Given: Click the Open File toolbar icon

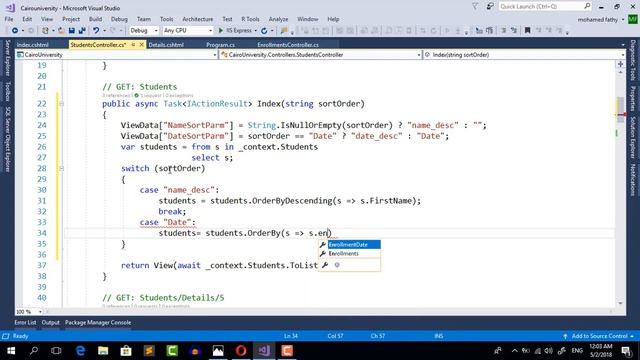Looking at the screenshot, I should click(61, 31).
